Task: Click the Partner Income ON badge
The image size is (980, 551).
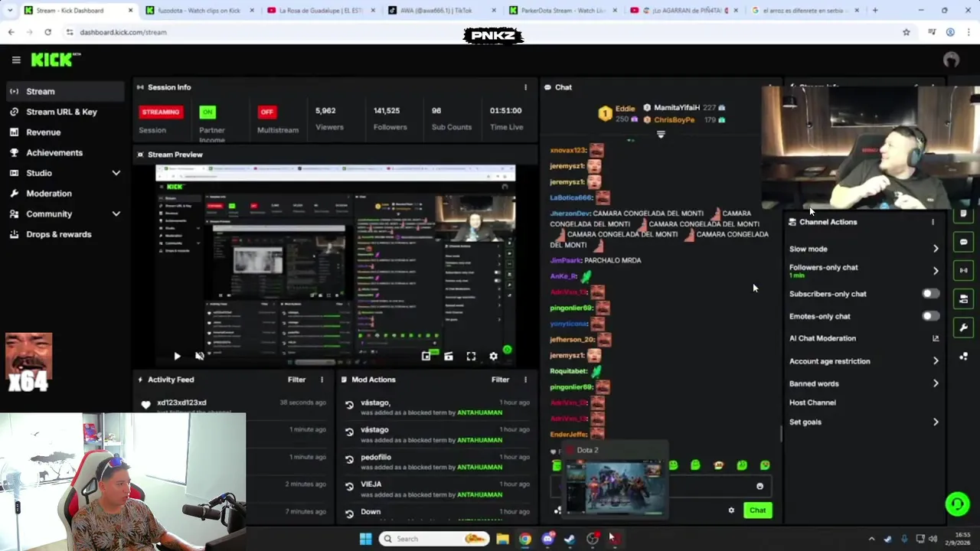Action: [207, 112]
